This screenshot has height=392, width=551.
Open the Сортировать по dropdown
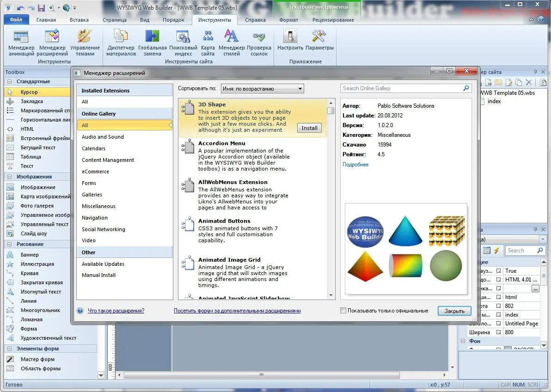coord(262,89)
